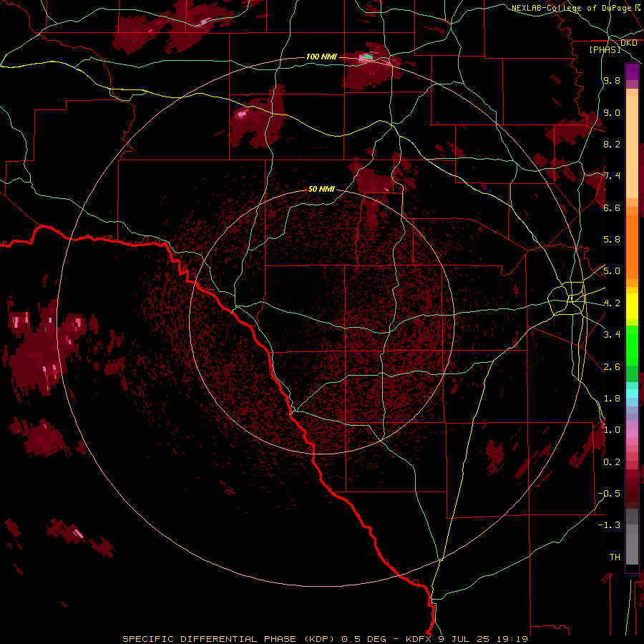
Task: Click the 5.0 color scale value
Action: tap(612, 271)
